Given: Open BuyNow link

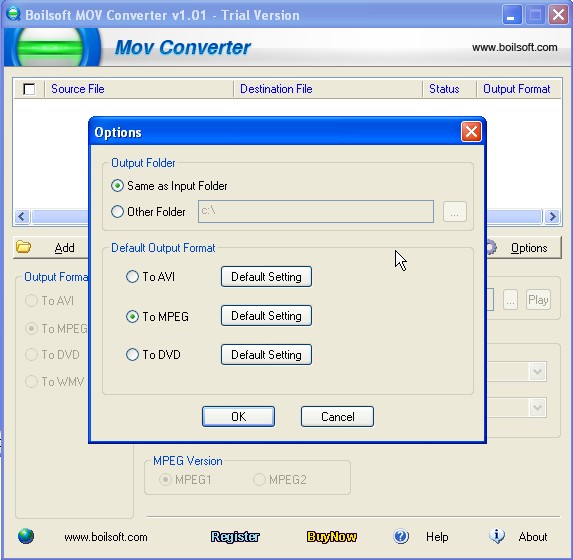Looking at the screenshot, I should pyautogui.click(x=332, y=537).
